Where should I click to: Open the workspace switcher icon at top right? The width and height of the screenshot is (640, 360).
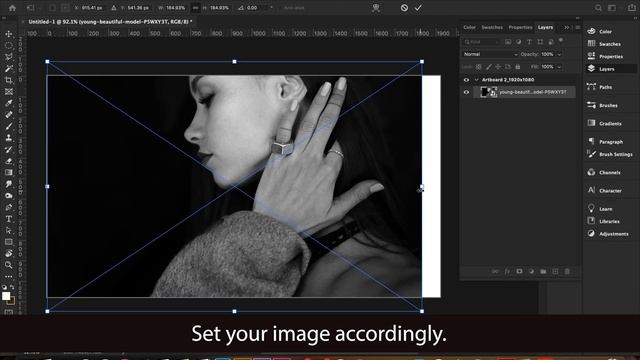click(x=612, y=8)
